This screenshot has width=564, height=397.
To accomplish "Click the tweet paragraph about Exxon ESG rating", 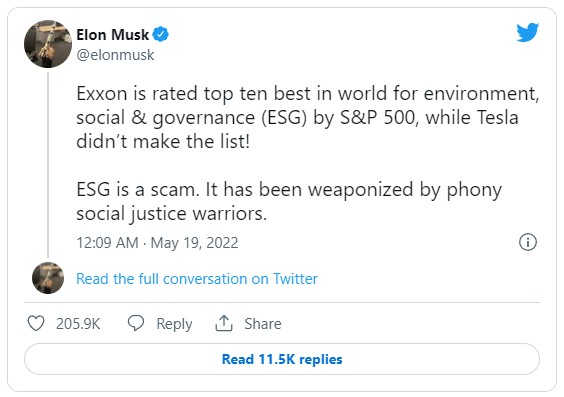I will 308,117.
